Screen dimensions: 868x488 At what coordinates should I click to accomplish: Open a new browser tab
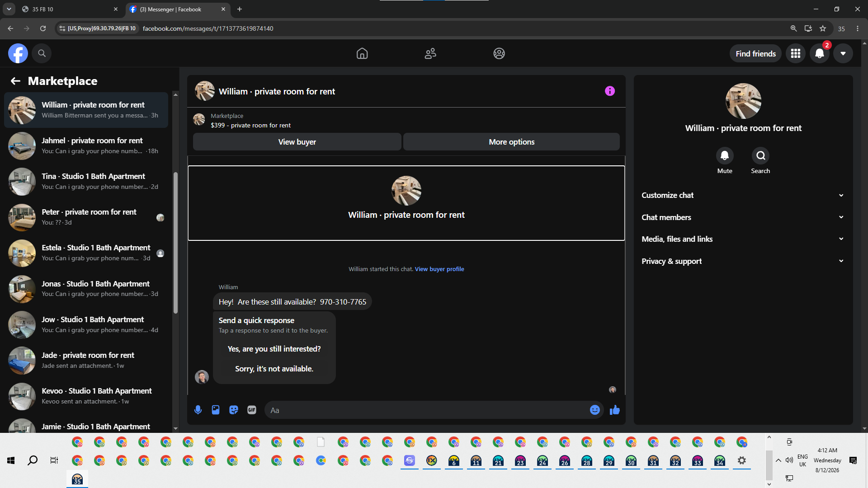click(x=240, y=9)
